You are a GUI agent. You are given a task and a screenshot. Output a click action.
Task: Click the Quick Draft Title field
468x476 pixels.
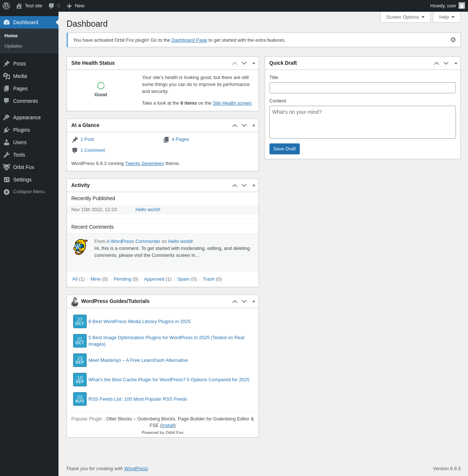(362, 88)
